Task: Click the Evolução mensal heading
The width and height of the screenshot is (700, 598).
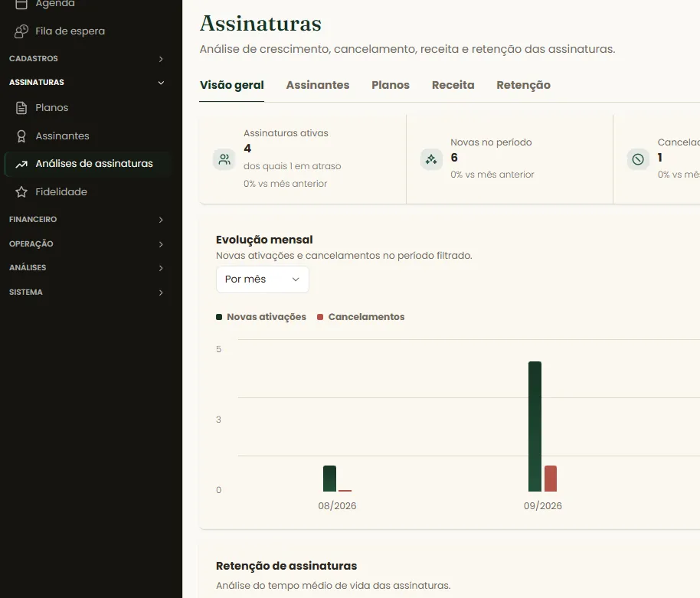Action: click(x=264, y=240)
